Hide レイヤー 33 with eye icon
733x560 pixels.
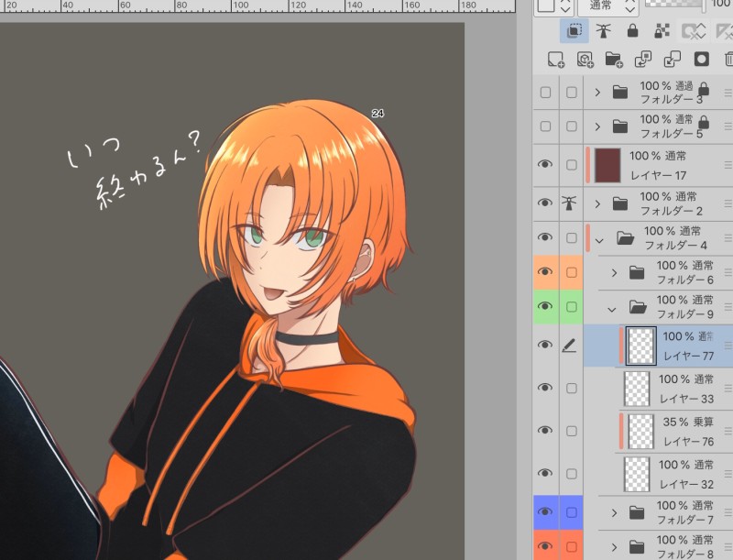pos(545,388)
